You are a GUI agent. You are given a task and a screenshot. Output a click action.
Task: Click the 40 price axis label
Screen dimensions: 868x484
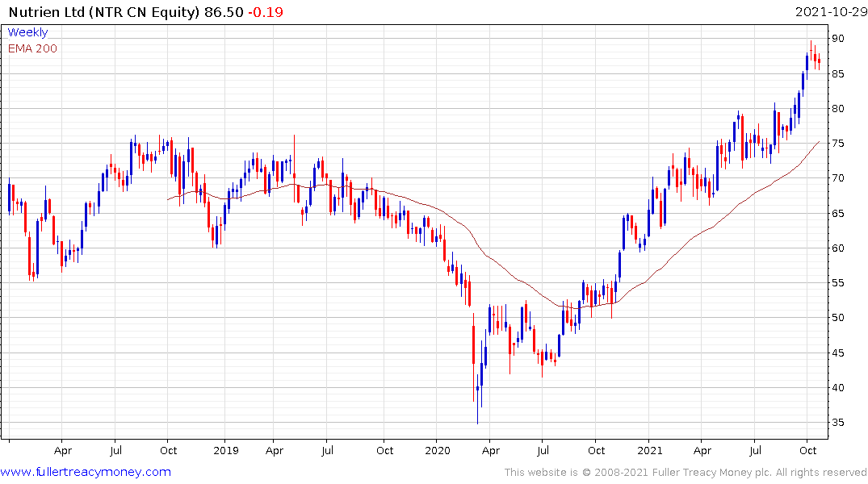coord(837,388)
